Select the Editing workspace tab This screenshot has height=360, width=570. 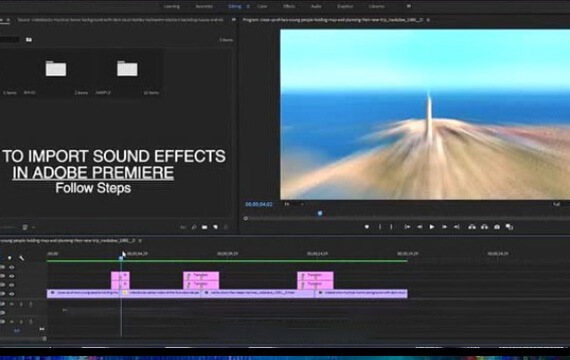[x=235, y=6]
